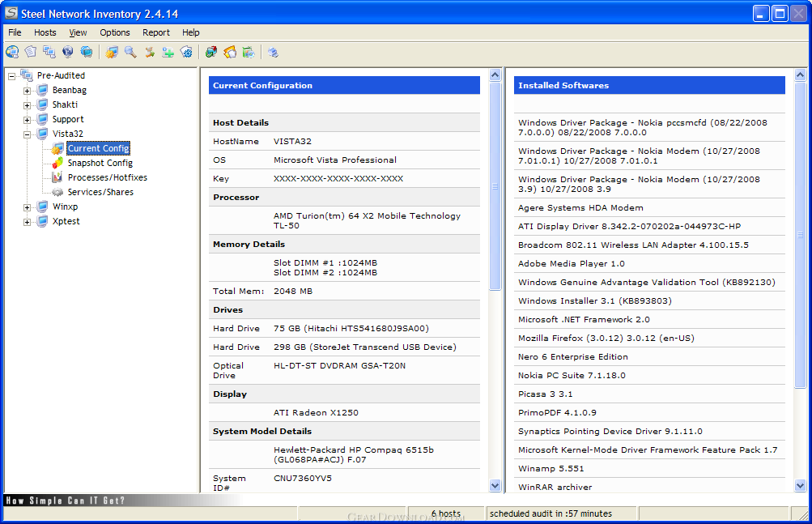Screen dimensions: 812x524
Task: Open the Help menu
Action: (x=190, y=32)
